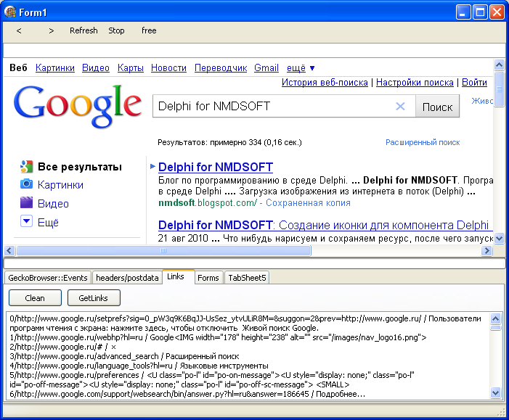This screenshot has width=509, height=420.
Task: Maximize the Form1 window
Action: 480,12
